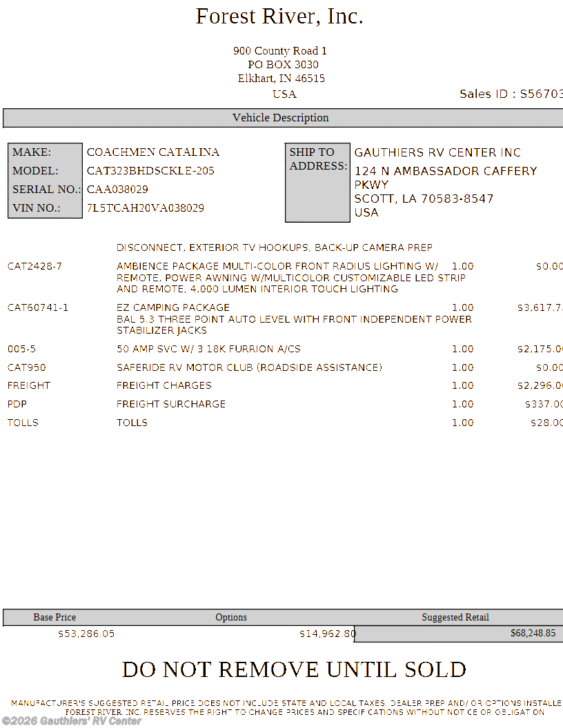Click the 'SERIAL NO.:' label
Screen dimensions: 563x728
(46, 190)
